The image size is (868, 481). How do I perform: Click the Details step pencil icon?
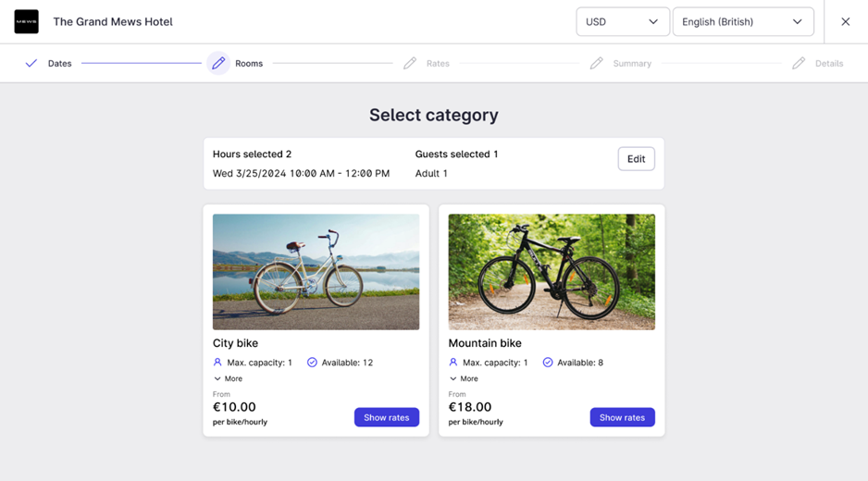click(799, 64)
